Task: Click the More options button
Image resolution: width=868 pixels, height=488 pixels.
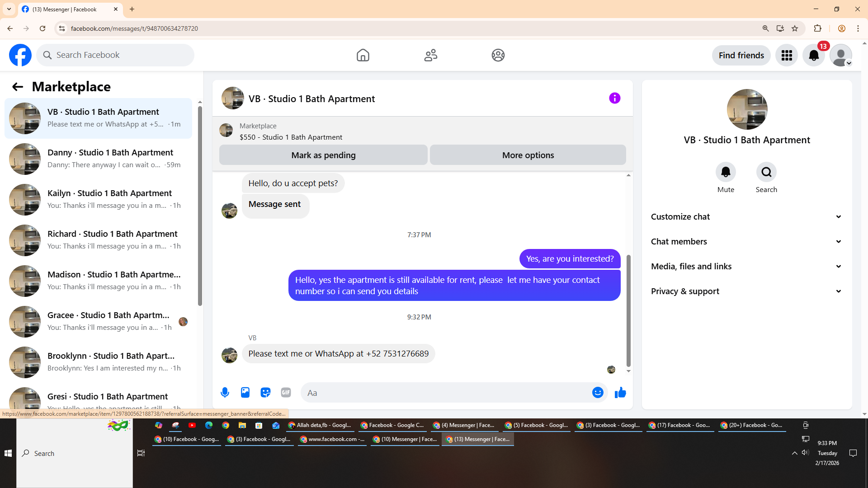Action: pyautogui.click(x=528, y=155)
